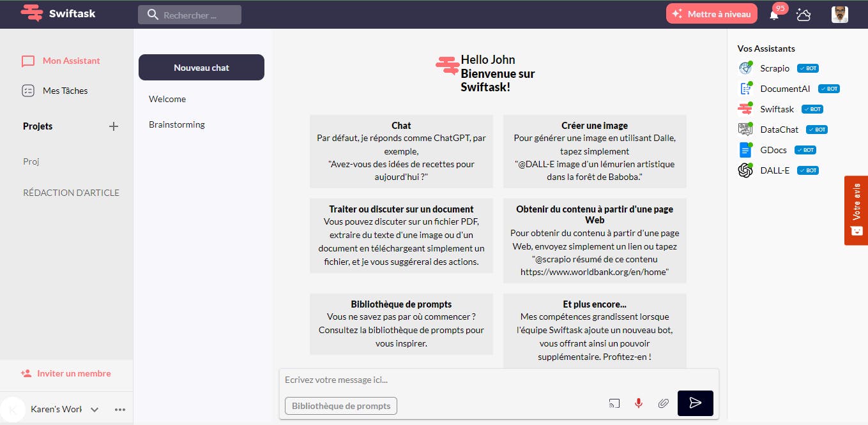Viewport: 868px width, 425px height.
Task: Click the Projets heading
Action: (x=38, y=126)
